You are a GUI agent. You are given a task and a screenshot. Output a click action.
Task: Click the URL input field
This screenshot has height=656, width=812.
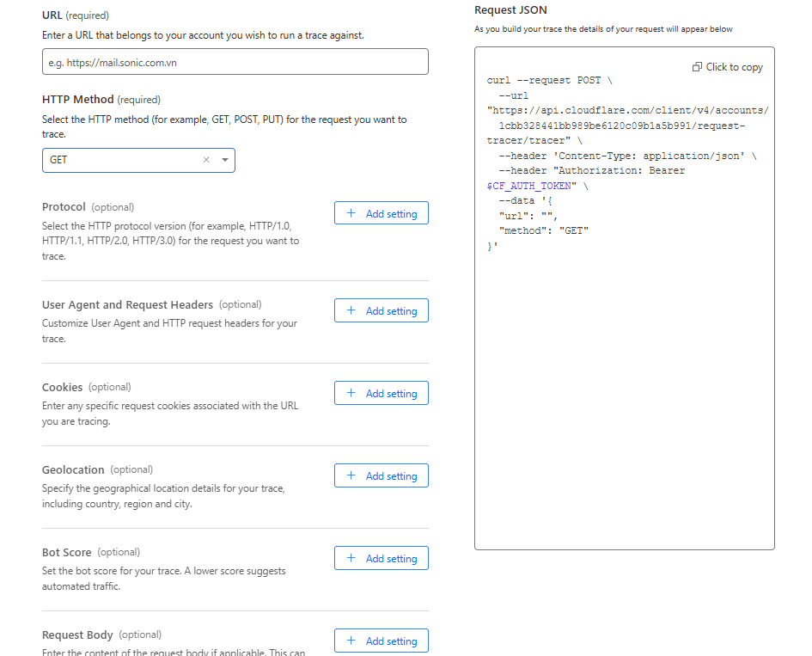(235, 62)
